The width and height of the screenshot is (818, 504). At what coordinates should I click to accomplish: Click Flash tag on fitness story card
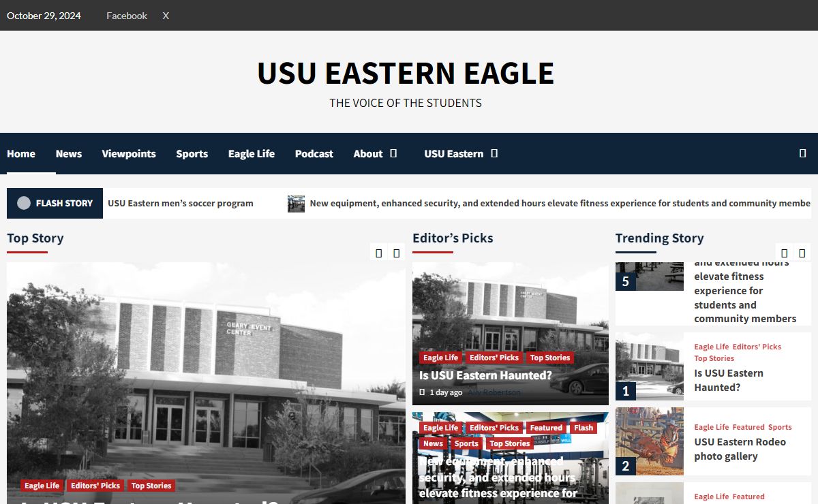(584, 428)
